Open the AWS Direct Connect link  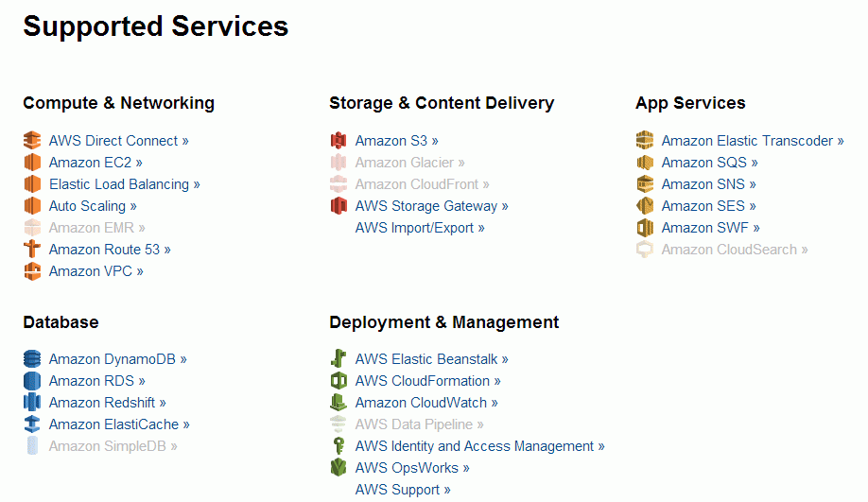click(118, 141)
